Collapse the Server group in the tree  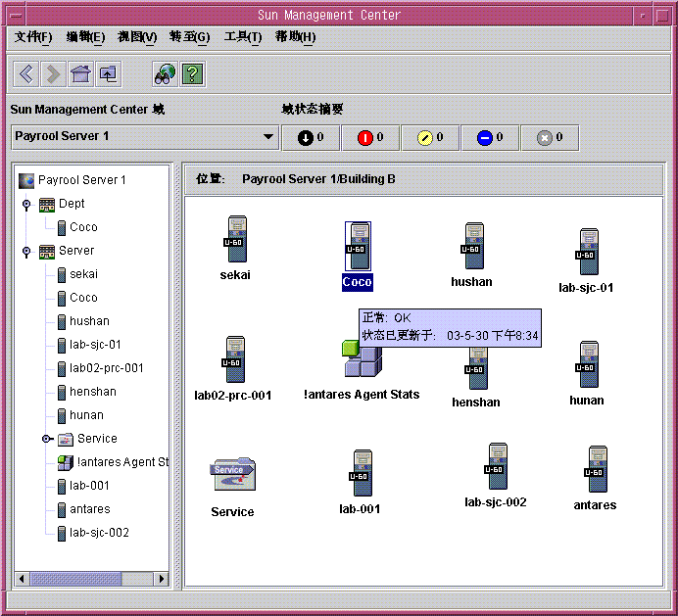[x=26, y=251]
